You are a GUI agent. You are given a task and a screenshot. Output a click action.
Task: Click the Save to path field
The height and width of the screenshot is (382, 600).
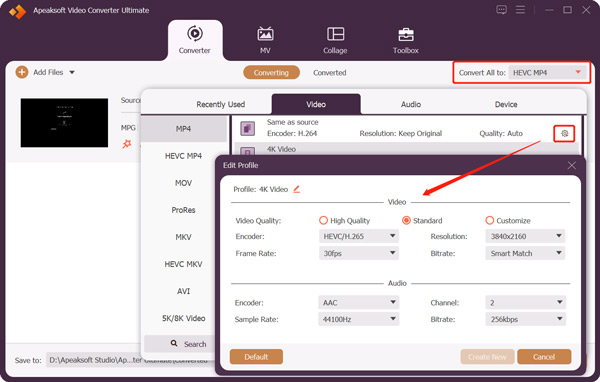tap(130, 360)
